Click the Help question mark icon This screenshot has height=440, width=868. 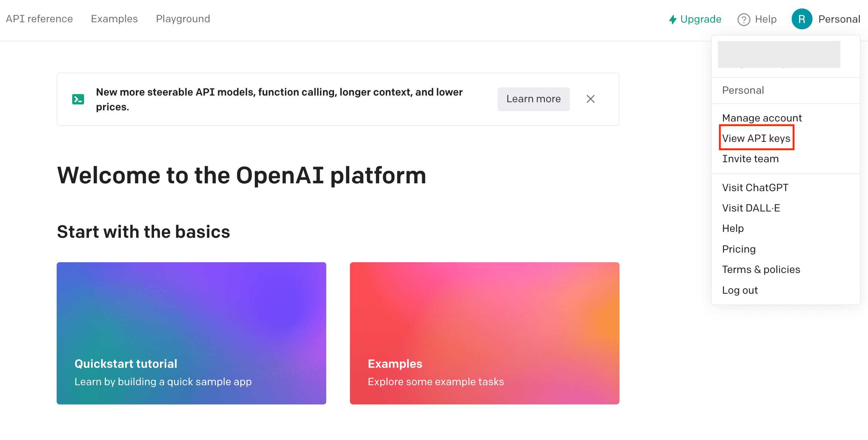coord(744,19)
